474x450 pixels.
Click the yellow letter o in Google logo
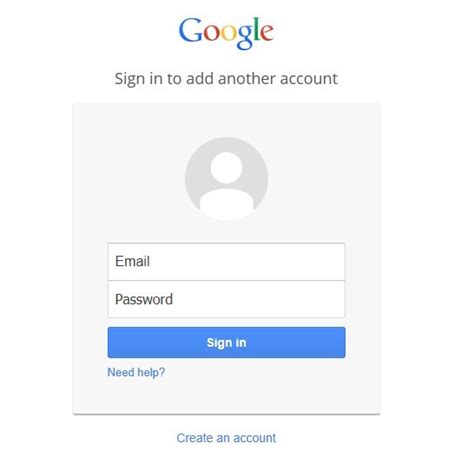[228, 33]
